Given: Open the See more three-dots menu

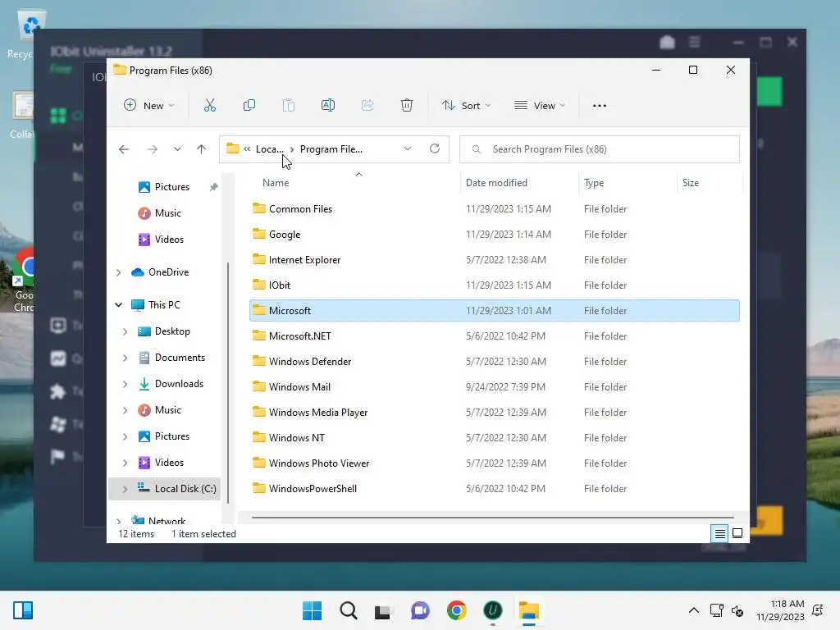Looking at the screenshot, I should tap(600, 106).
